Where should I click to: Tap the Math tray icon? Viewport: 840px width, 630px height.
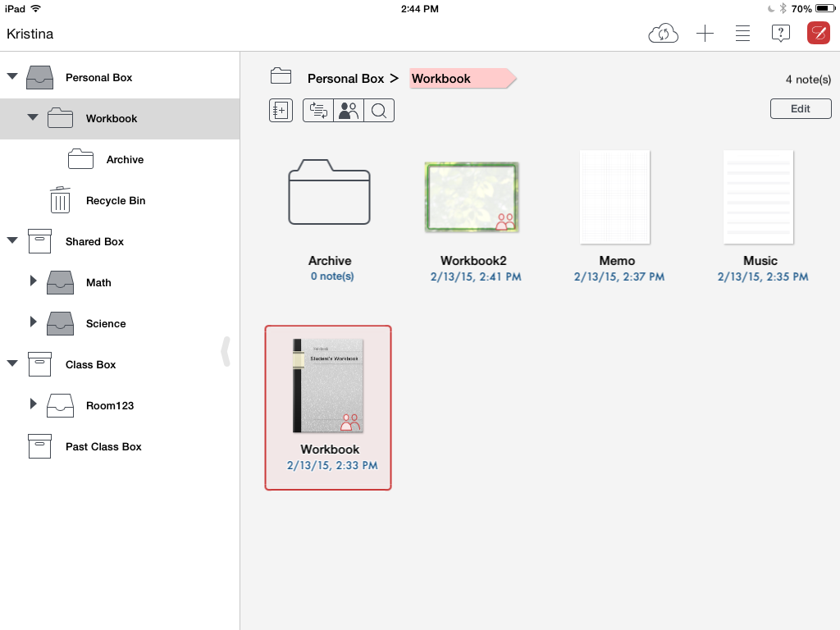60,282
